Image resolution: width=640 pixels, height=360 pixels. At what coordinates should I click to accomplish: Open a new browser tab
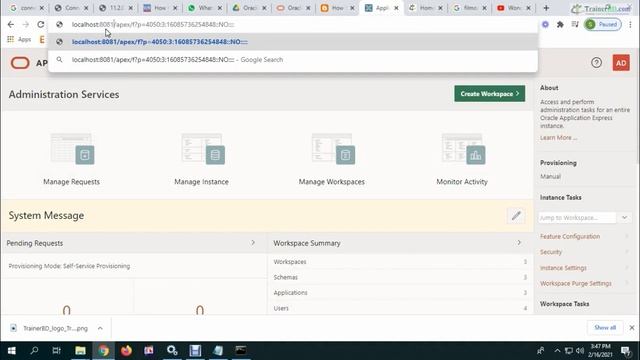[x=546, y=8]
